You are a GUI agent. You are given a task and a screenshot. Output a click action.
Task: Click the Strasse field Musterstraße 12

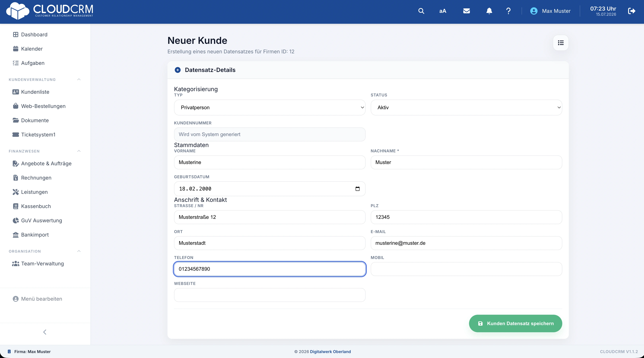tap(269, 217)
